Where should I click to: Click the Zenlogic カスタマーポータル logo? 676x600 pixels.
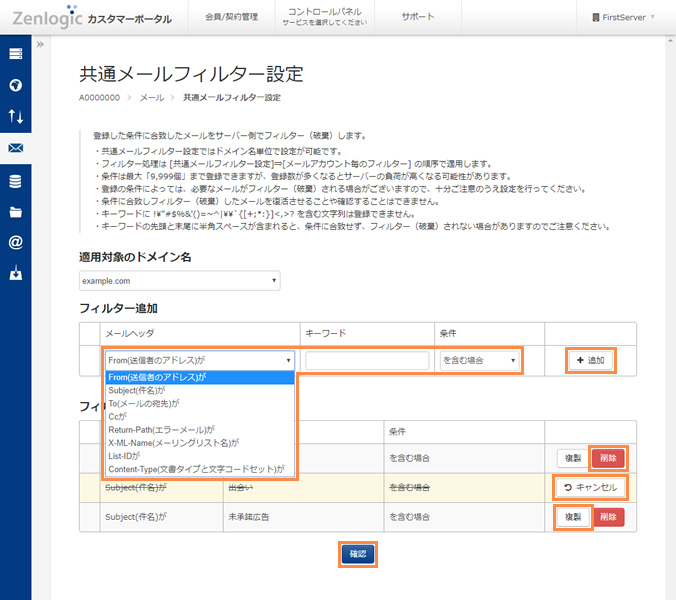click(x=92, y=16)
